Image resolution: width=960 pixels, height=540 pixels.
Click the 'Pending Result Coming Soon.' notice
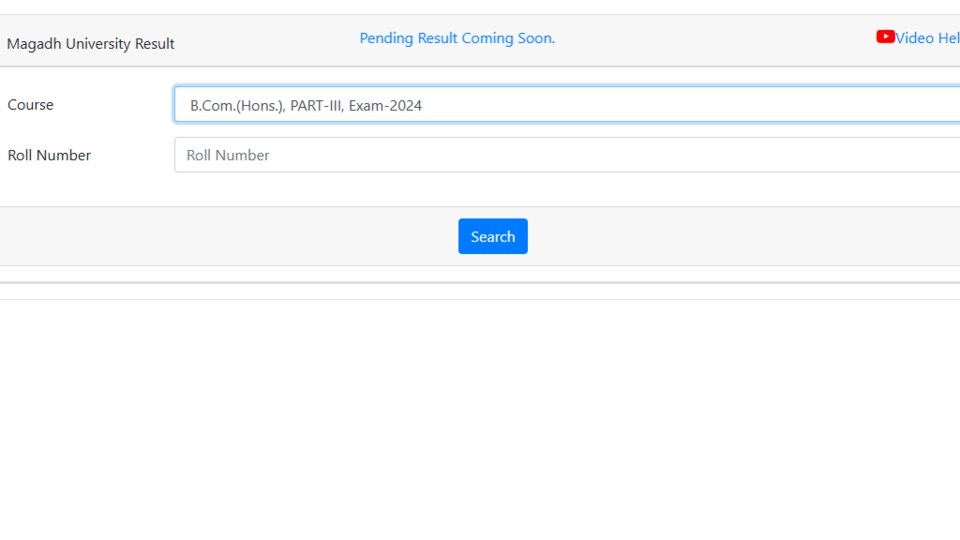coord(457,38)
